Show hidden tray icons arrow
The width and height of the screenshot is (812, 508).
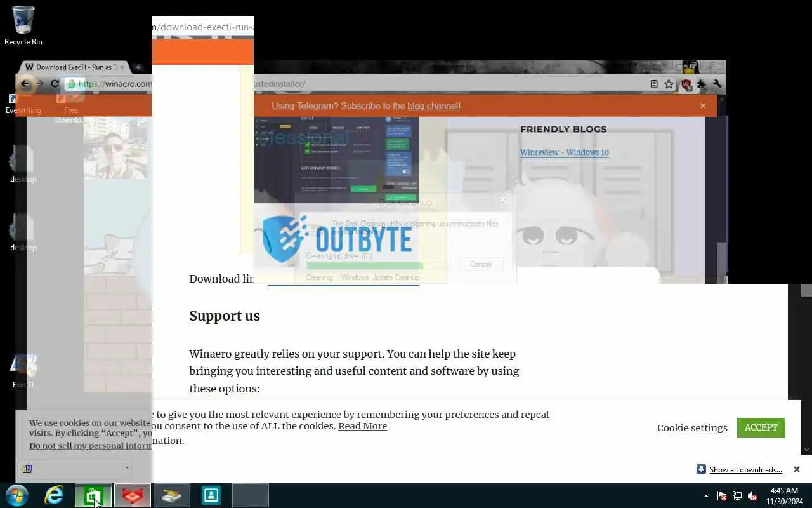(x=706, y=496)
